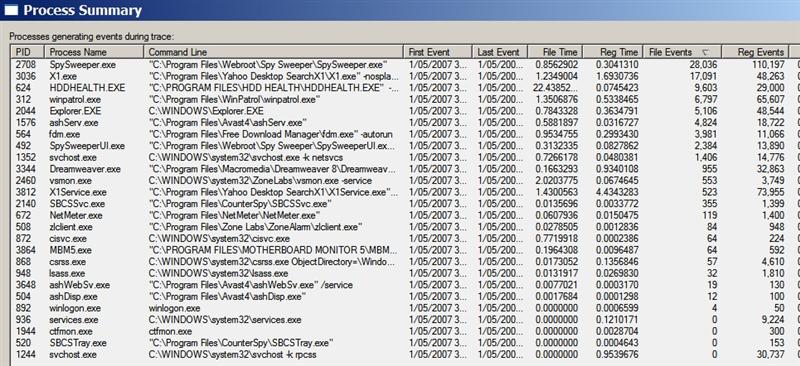The width and height of the screenshot is (800, 366).
Task: Click Reg Time value 4.4343283
Action: click(x=617, y=192)
